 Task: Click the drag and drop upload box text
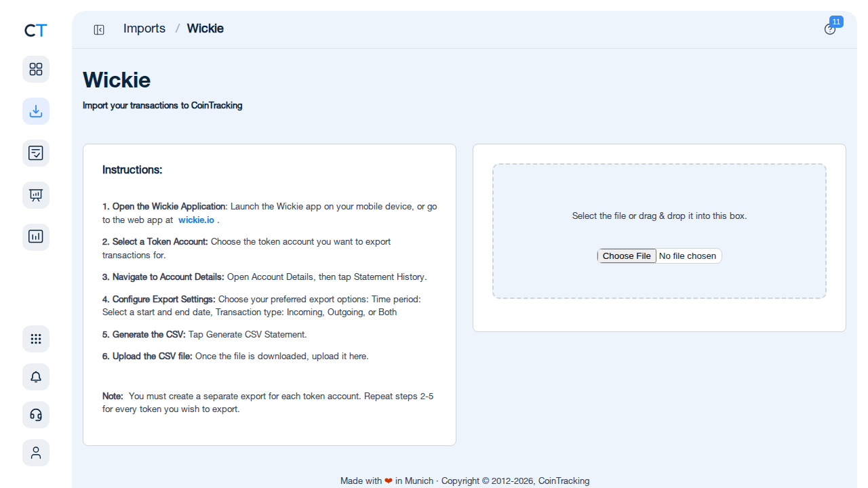659,216
